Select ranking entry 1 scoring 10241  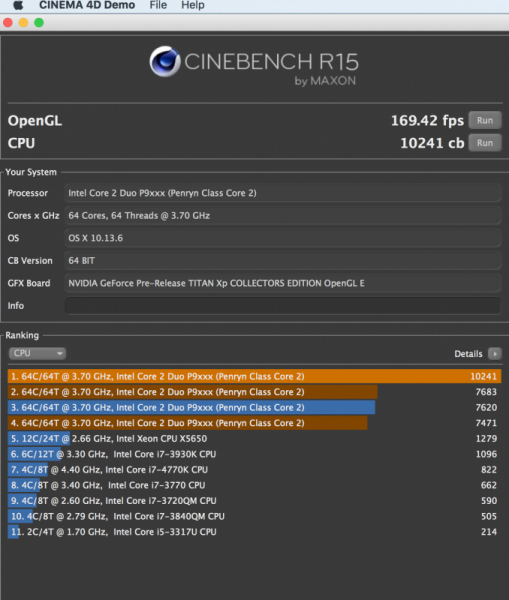click(x=254, y=377)
